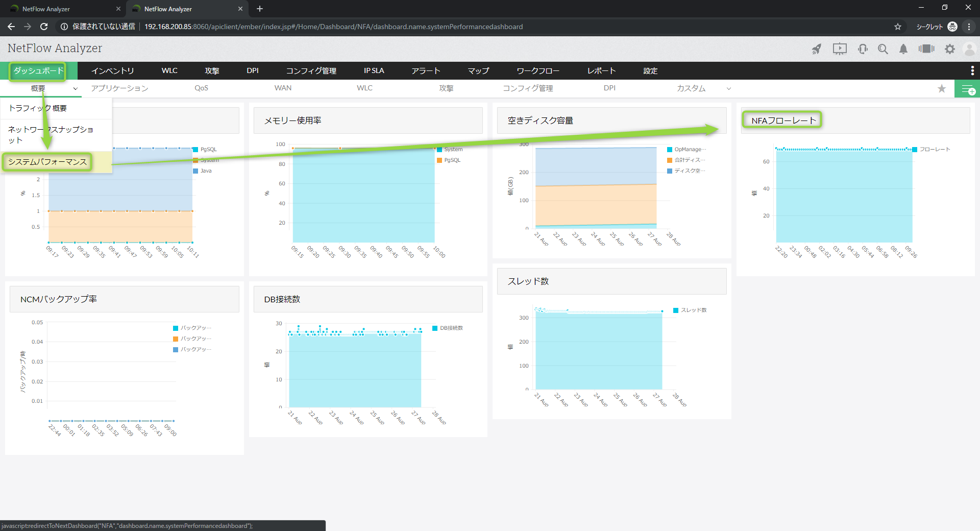Open the インベントリ menu tab
Image resolution: width=980 pixels, height=531 pixels.
click(113, 70)
